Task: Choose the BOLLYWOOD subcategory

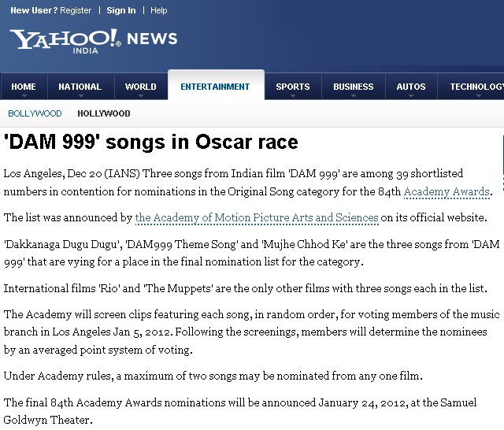Action: coord(35,113)
